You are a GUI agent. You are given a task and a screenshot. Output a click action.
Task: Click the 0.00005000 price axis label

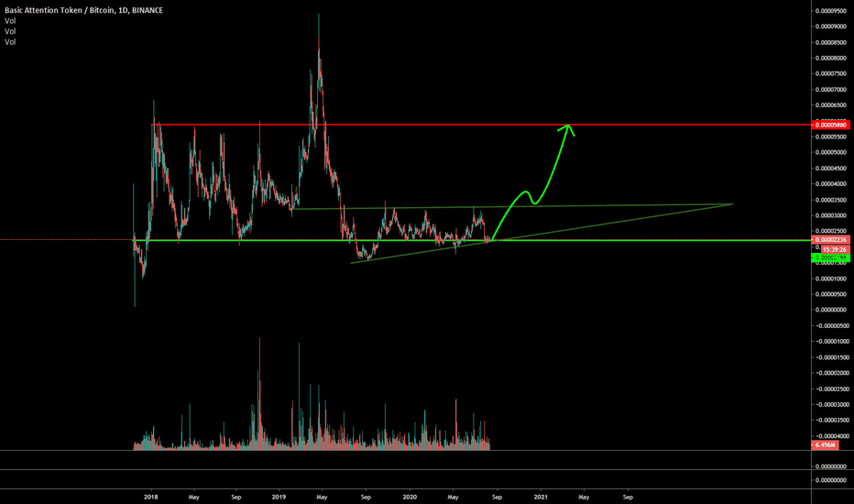coord(831,152)
